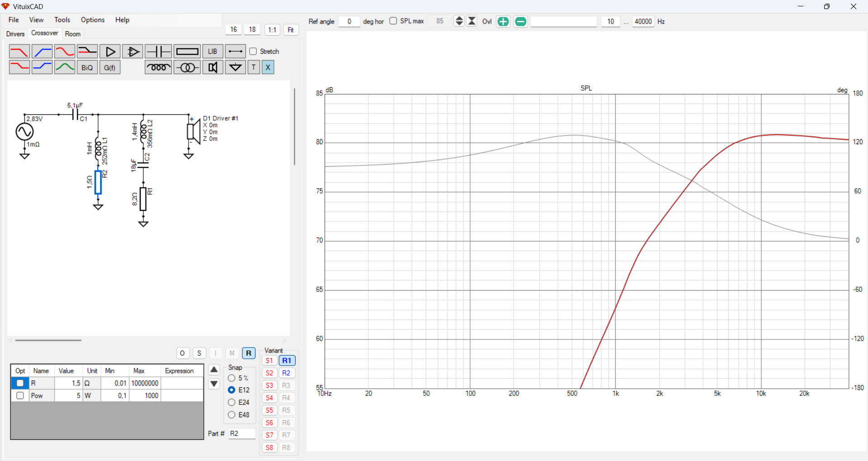The image size is (868, 461).
Task: Add a transformer component
Action: point(187,67)
